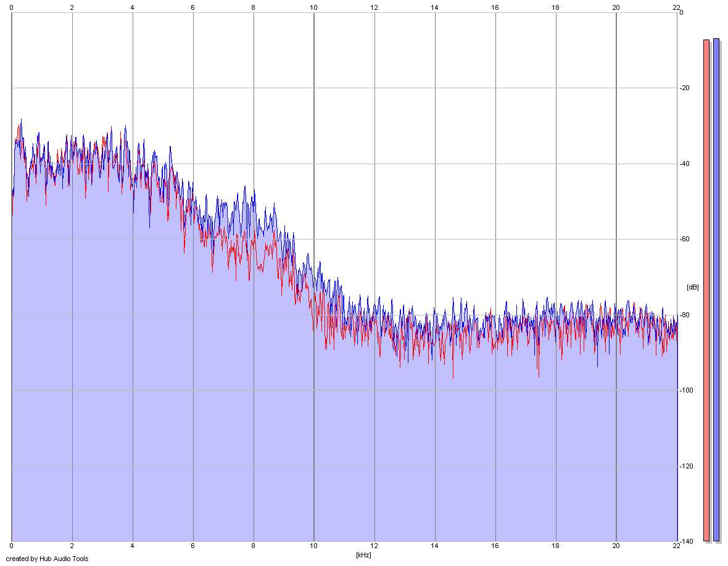This screenshot has width=728, height=566.
Task: Click the 0 kHz mark at top left
Action: click(12, 7)
